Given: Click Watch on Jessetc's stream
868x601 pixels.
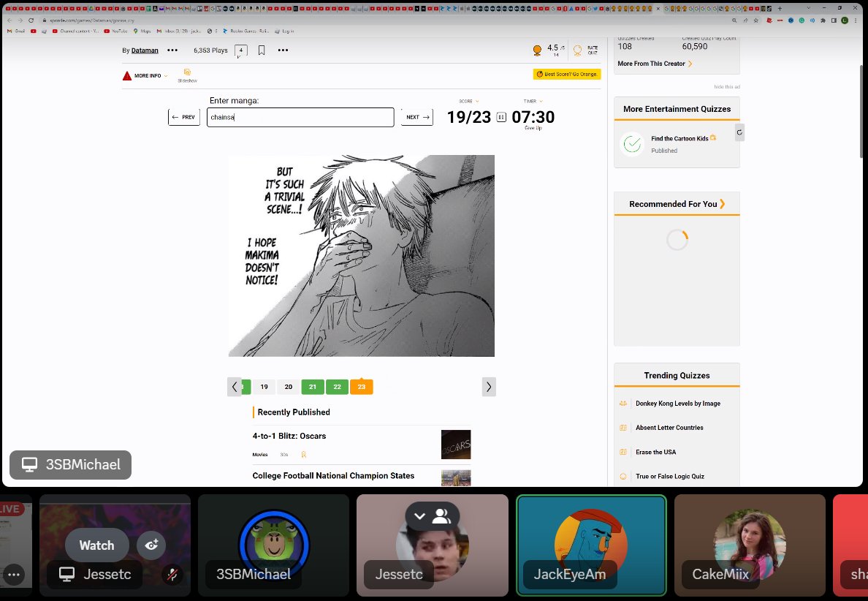Looking at the screenshot, I should (97, 545).
